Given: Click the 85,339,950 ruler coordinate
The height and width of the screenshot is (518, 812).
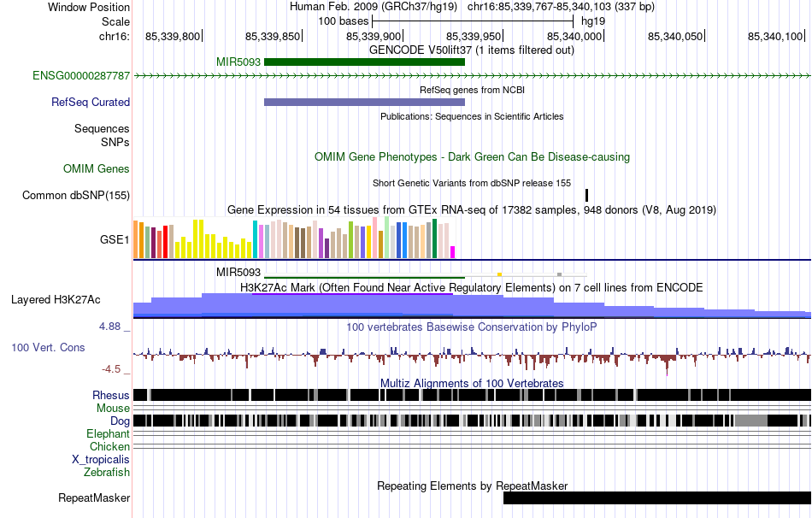Looking at the screenshot, I should pyautogui.click(x=474, y=36).
